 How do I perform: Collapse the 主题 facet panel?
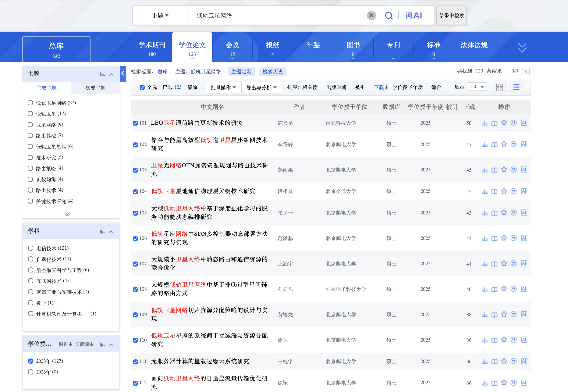click(111, 74)
